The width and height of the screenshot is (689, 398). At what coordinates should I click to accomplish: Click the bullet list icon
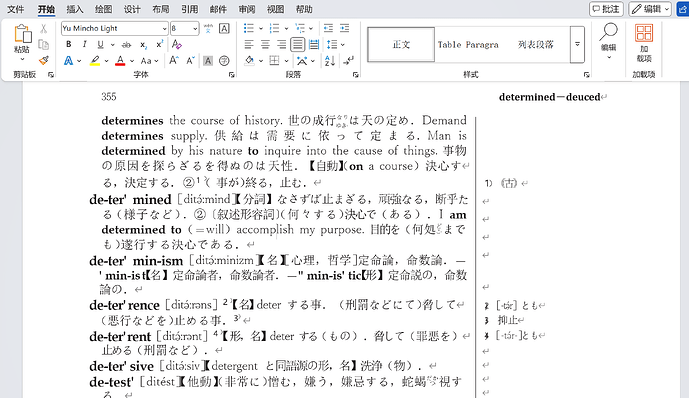click(249, 29)
